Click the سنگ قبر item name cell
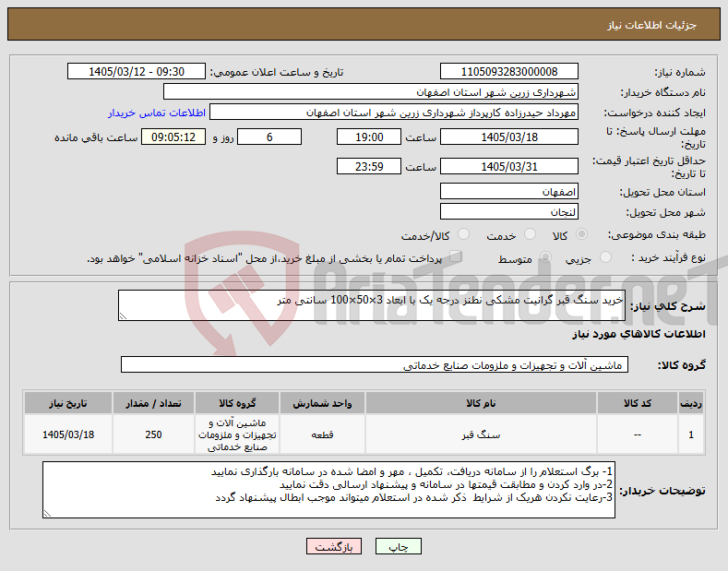 coord(481,434)
